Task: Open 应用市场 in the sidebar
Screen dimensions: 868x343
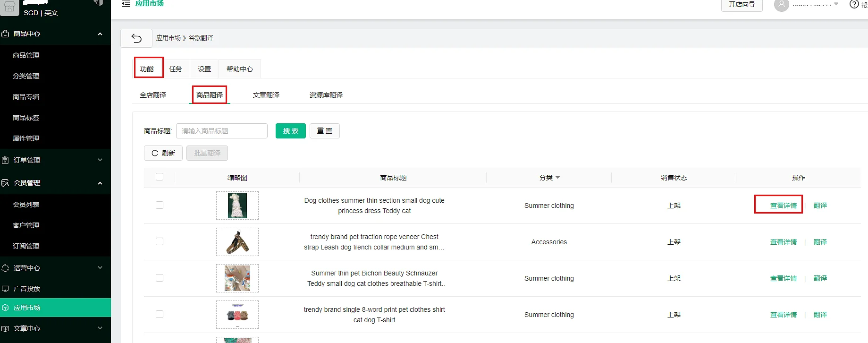Action: click(x=27, y=308)
